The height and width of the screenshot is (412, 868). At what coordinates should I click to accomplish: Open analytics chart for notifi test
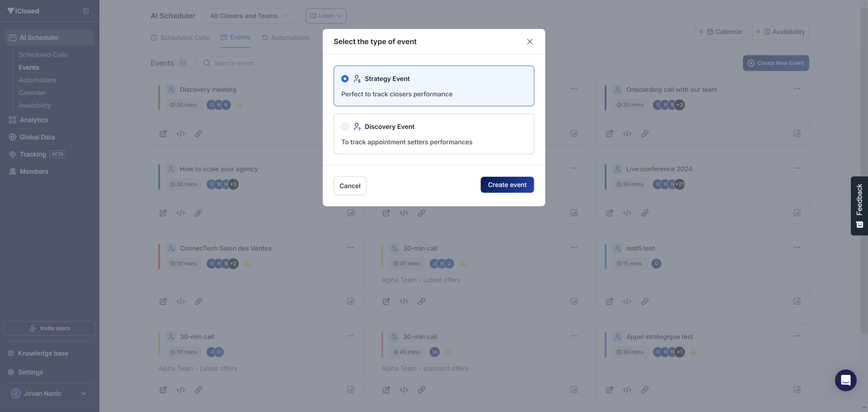797,301
